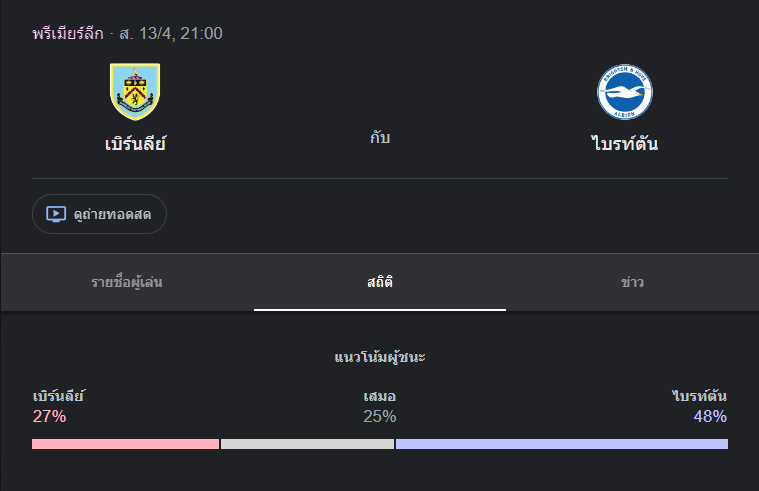Click the lavender Brighton probability bar
Screen dimensions: 759x491
pyautogui.click(x=562, y=444)
